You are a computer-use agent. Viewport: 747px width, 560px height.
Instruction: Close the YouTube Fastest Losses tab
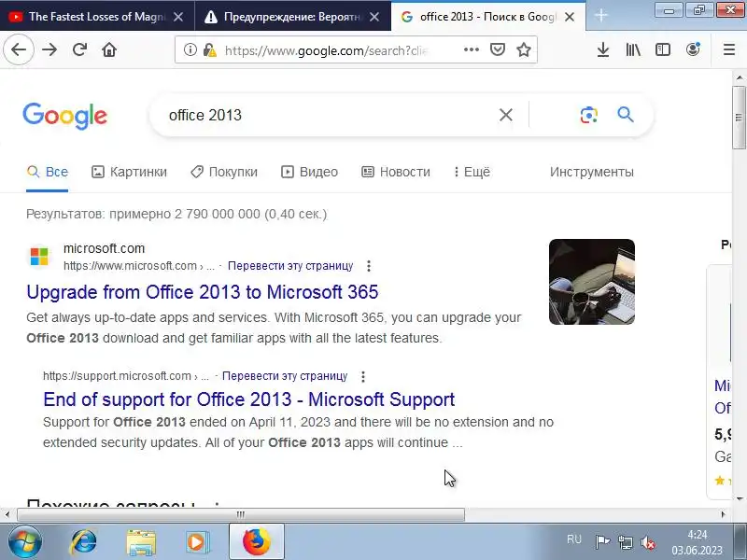tap(178, 17)
